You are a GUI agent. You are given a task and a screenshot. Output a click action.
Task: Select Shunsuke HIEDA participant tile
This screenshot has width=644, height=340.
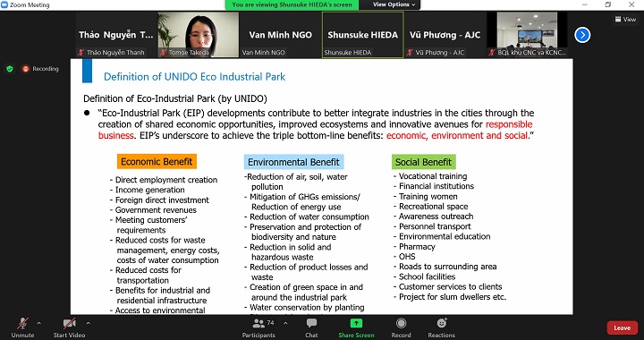[362, 35]
